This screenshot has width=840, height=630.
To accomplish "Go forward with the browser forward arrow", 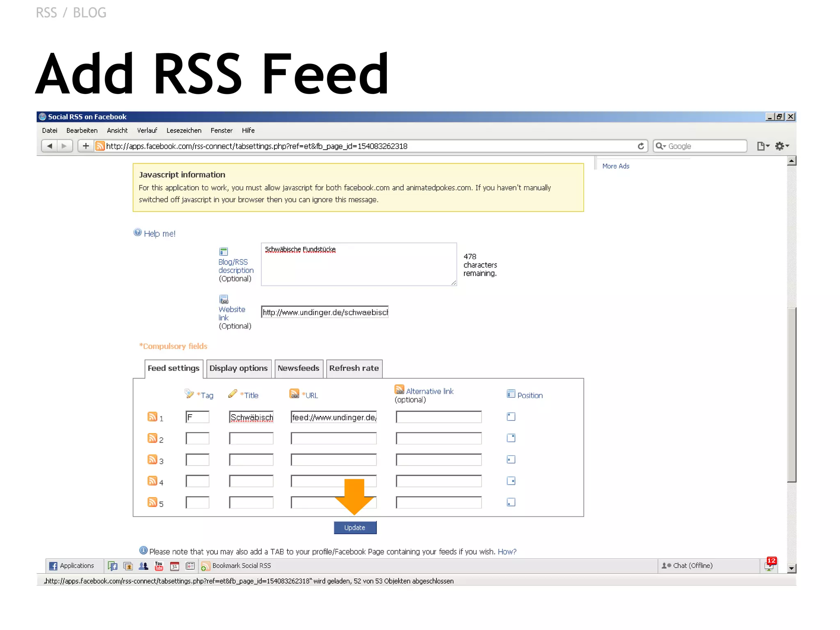I will click(x=64, y=146).
